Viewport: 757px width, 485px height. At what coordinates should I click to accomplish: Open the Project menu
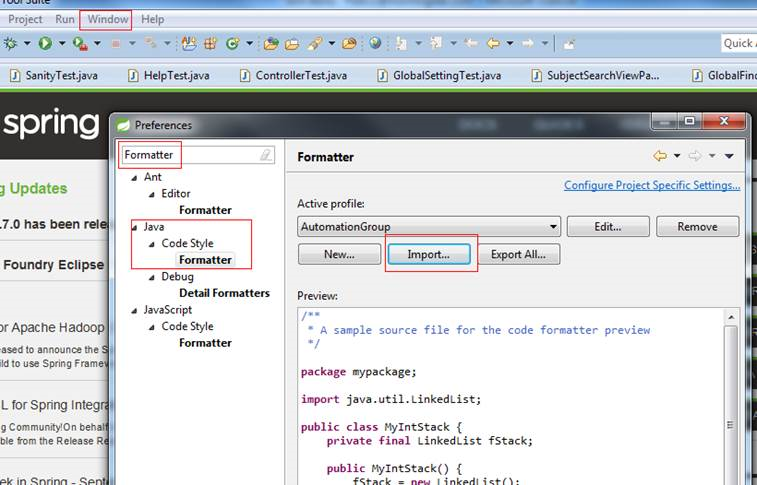[25, 19]
